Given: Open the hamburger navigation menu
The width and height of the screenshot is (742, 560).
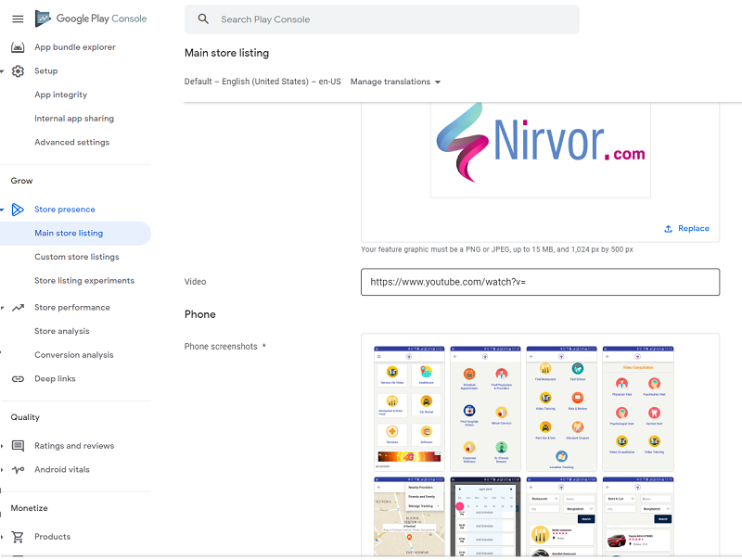Looking at the screenshot, I should [x=18, y=19].
